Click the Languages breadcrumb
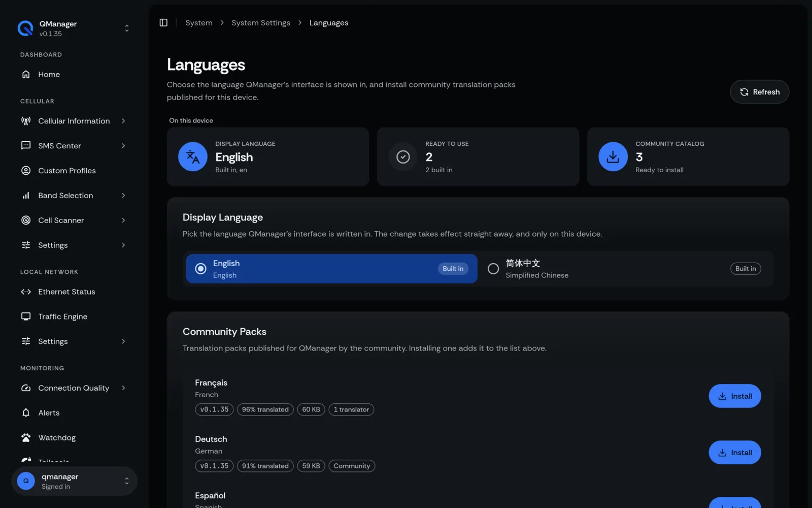Screen dimensions: 812x508 [x=329, y=23]
